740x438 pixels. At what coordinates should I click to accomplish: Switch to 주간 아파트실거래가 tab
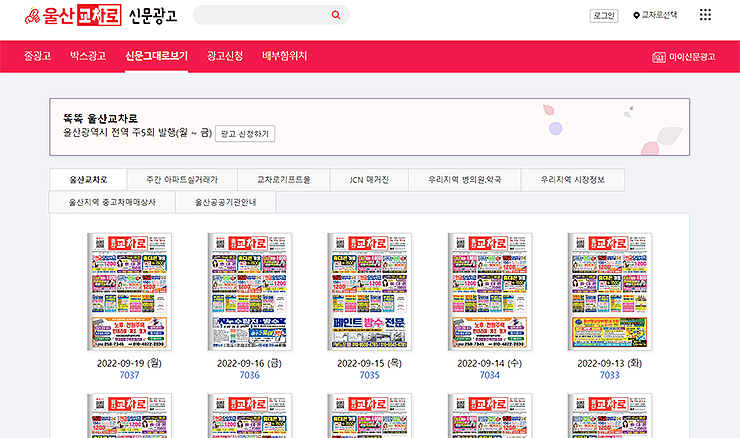point(182,179)
